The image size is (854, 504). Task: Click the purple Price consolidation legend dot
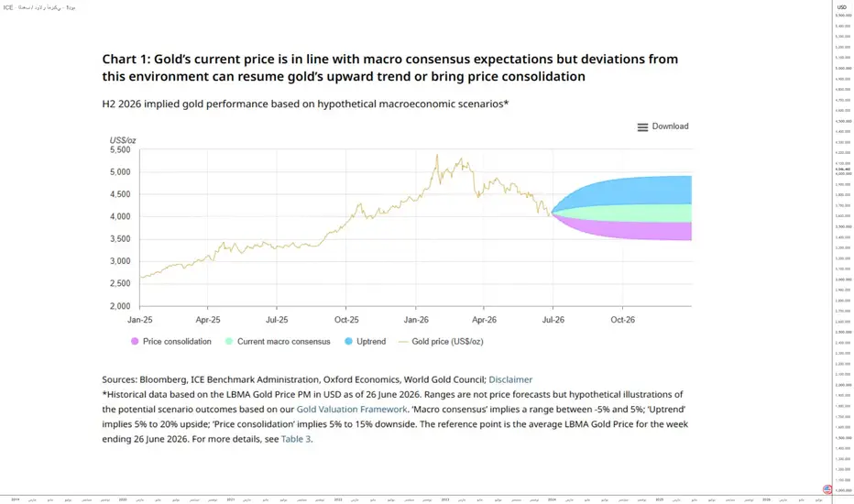135,342
